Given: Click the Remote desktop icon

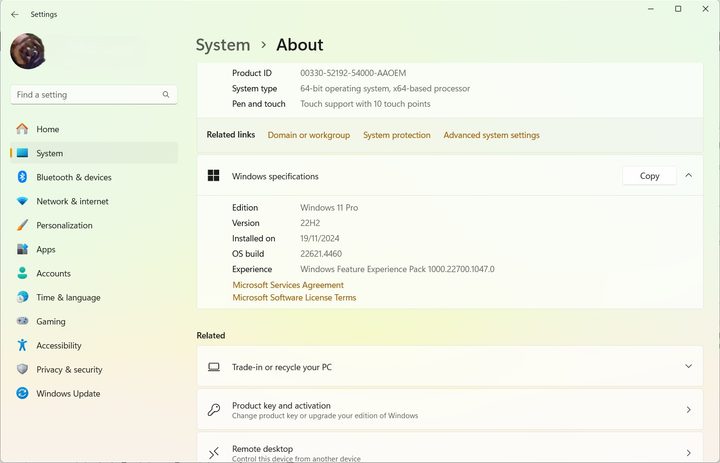Looking at the screenshot, I should coord(214,453).
